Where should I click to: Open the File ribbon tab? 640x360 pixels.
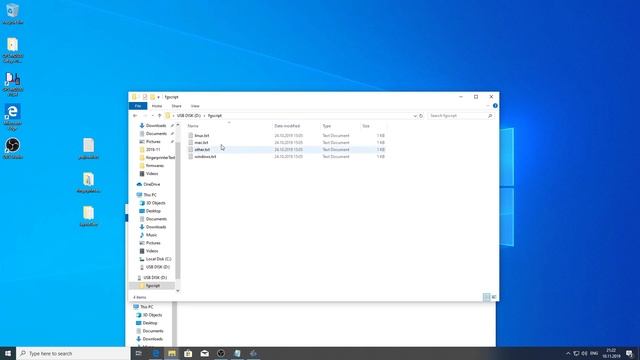pyautogui.click(x=138, y=106)
